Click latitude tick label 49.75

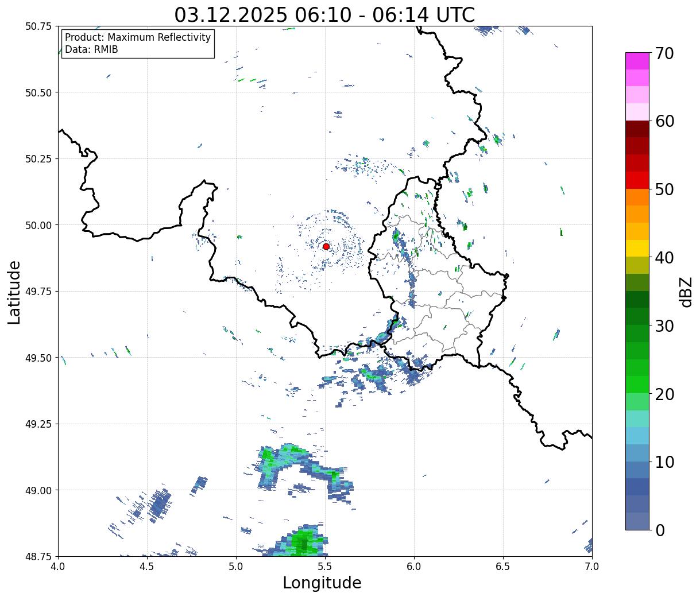[38, 292]
